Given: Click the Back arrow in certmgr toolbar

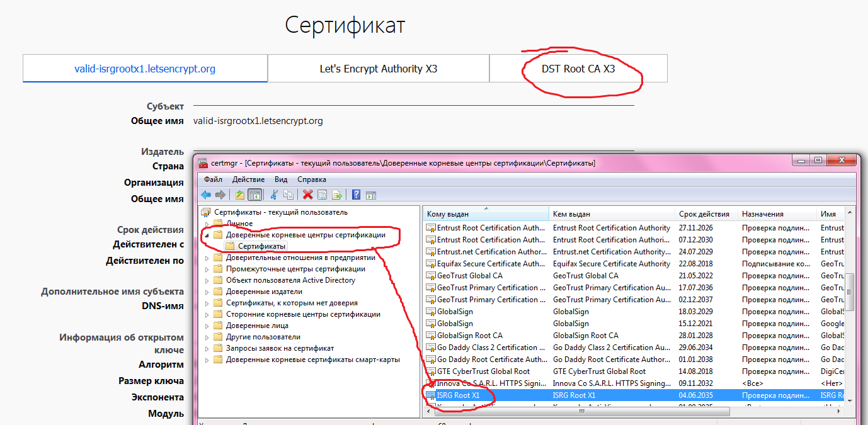Looking at the screenshot, I should [206, 195].
